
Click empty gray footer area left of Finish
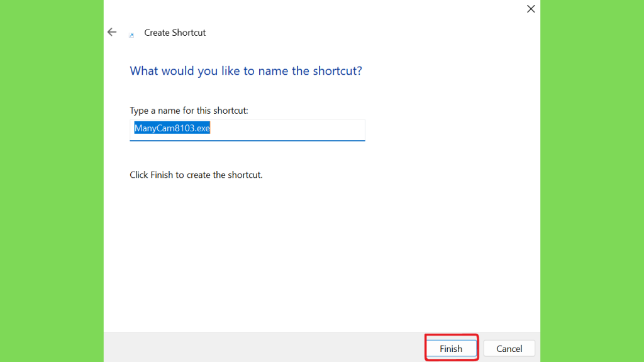(x=252, y=348)
